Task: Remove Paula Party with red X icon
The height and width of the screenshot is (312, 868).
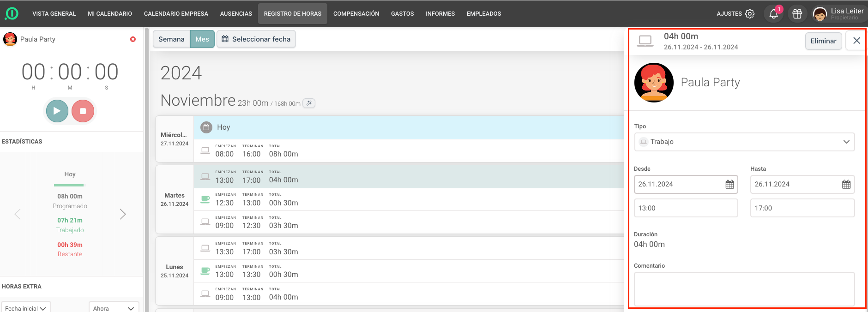Action: [133, 39]
